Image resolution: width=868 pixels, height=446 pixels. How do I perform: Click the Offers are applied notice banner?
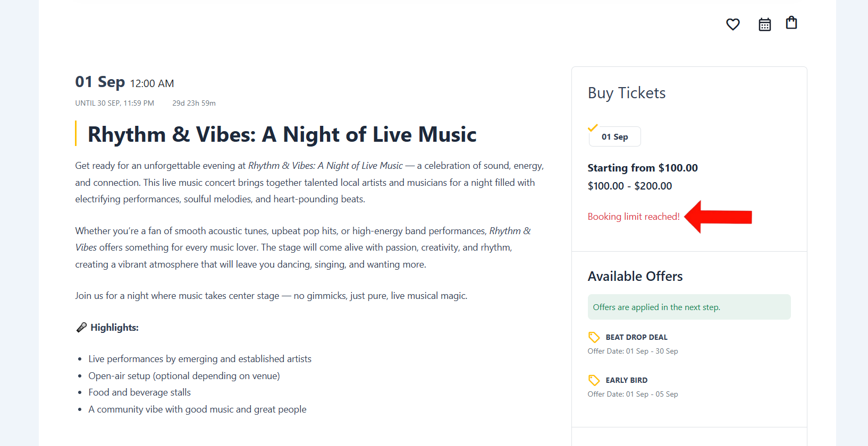tap(689, 307)
